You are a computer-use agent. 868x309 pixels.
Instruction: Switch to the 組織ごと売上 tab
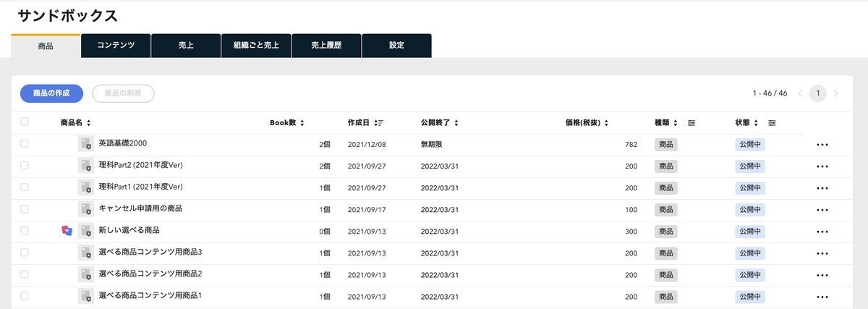(x=256, y=46)
